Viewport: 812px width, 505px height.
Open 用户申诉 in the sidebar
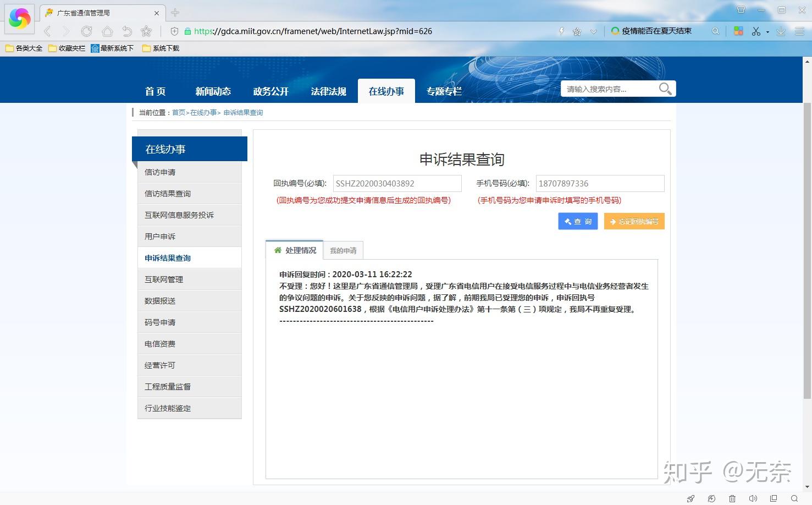[190, 237]
